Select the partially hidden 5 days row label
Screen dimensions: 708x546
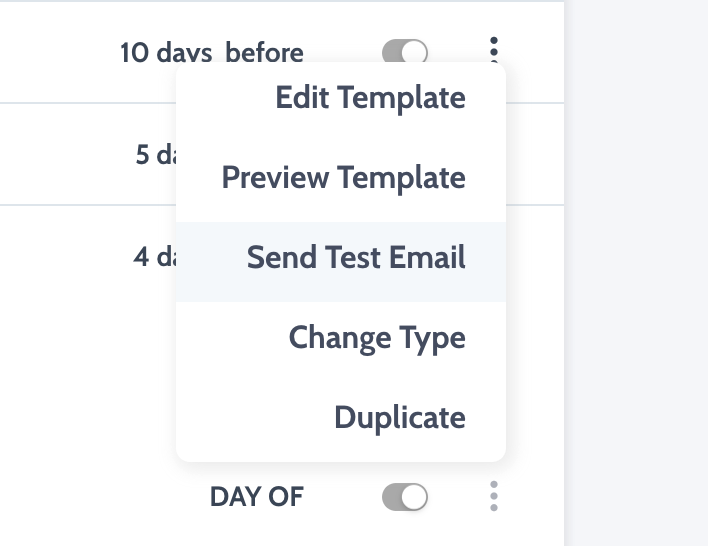[155, 156]
